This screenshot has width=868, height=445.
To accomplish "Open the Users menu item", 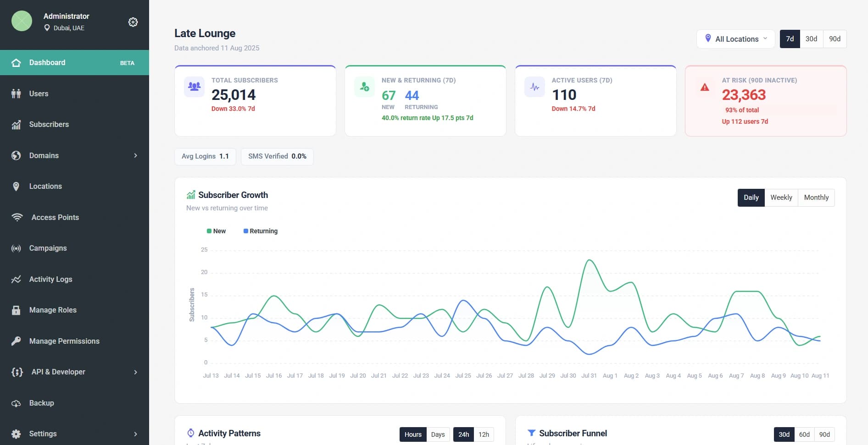I will pos(74,93).
